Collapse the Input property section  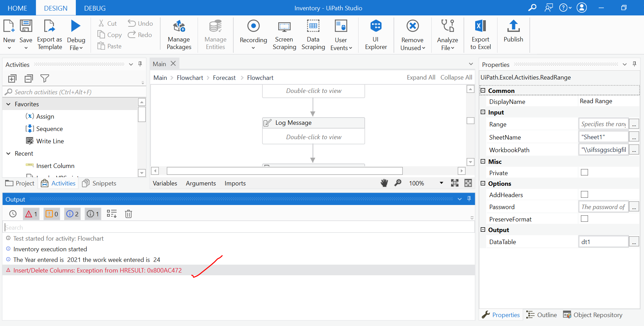tap(483, 112)
